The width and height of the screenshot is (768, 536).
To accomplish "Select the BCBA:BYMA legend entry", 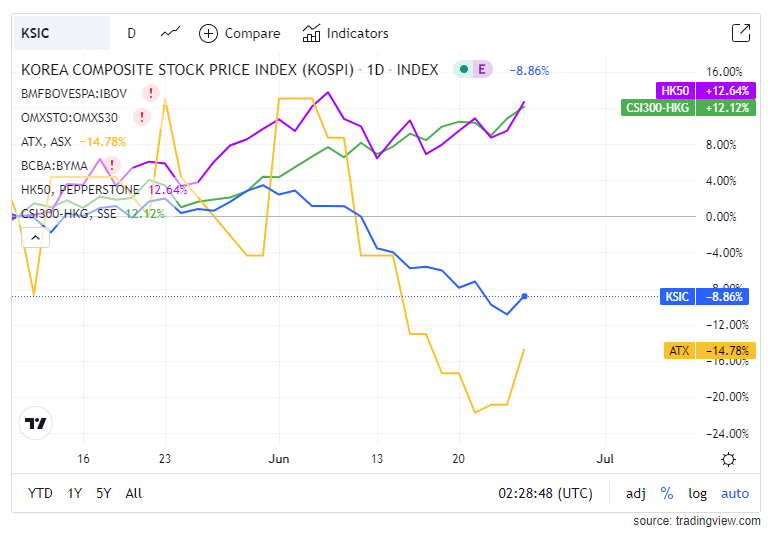I will [54, 166].
